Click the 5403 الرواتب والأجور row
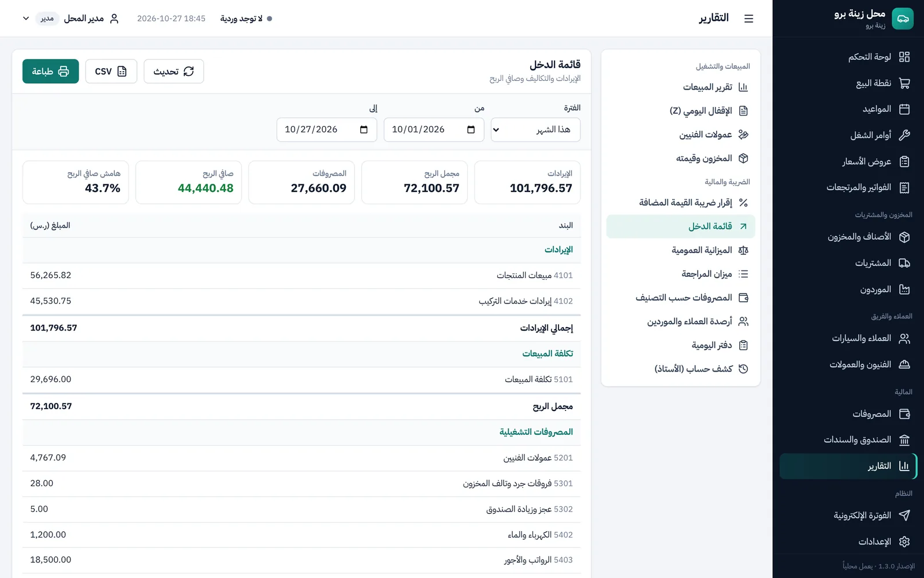The image size is (924, 578). (301, 560)
